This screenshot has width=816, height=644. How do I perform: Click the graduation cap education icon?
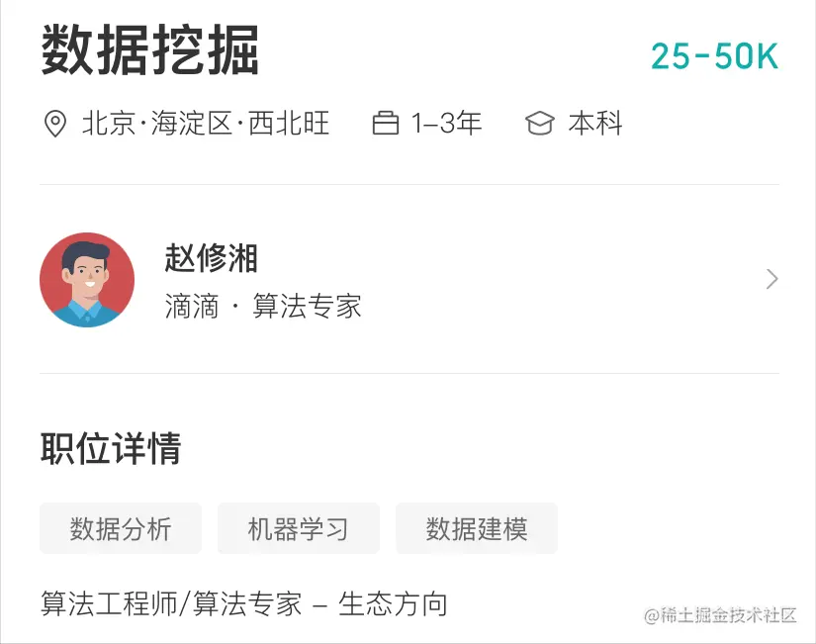pos(540,123)
